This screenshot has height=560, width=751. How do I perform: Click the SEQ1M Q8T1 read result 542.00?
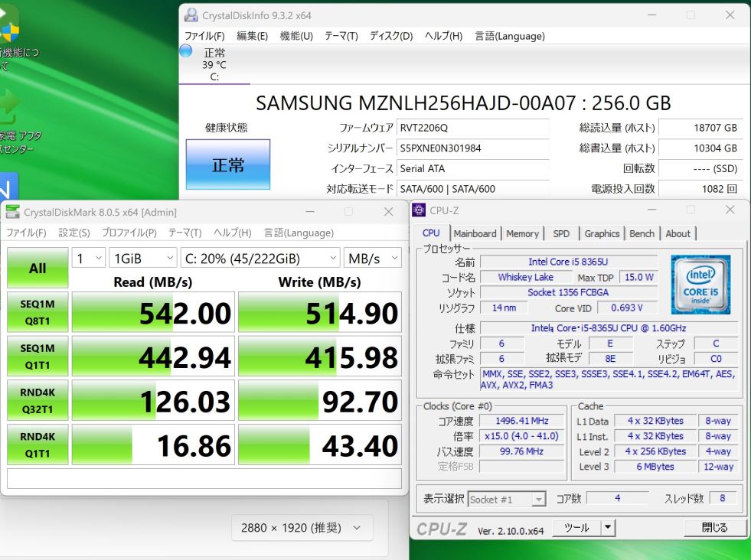pyautogui.click(x=153, y=313)
